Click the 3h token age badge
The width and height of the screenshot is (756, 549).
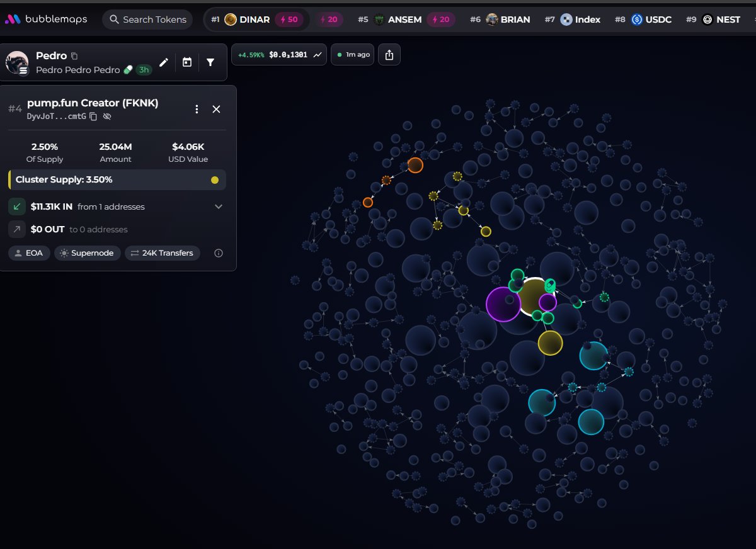pyautogui.click(x=144, y=70)
